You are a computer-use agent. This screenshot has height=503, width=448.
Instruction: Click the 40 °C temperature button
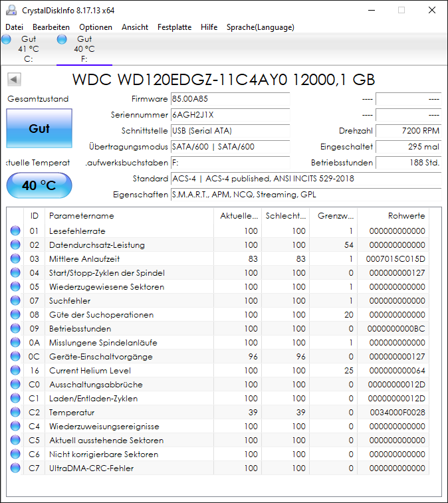tap(39, 185)
